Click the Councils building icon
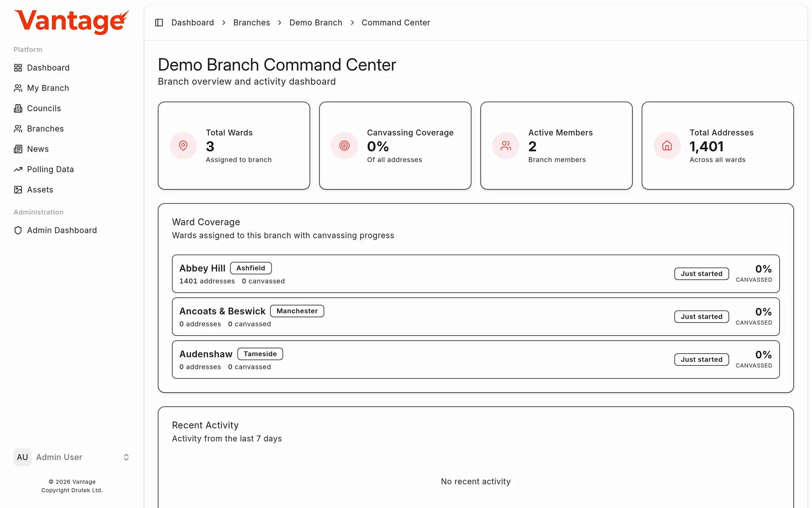Image resolution: width=812 pixels, height=508 pixels. (x=18, y=108)
